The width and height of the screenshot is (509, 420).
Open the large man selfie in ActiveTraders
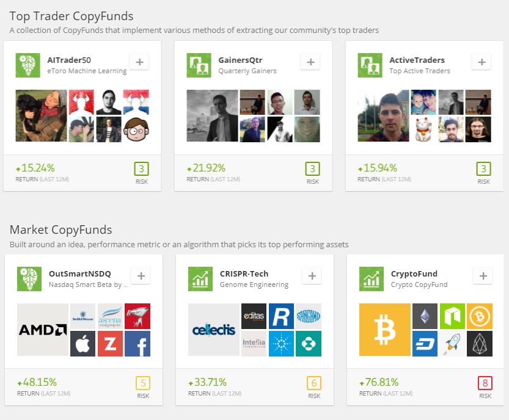click(383, 116)
